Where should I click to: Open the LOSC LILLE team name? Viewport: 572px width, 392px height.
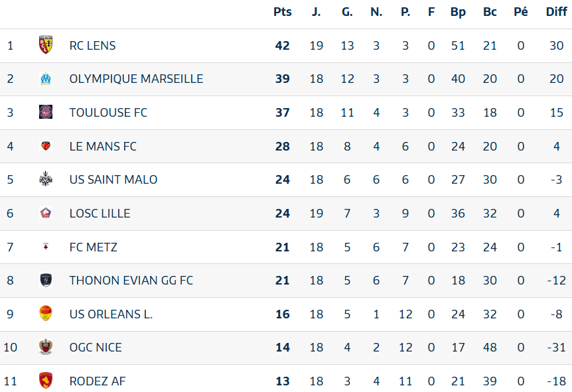[100, 214]
